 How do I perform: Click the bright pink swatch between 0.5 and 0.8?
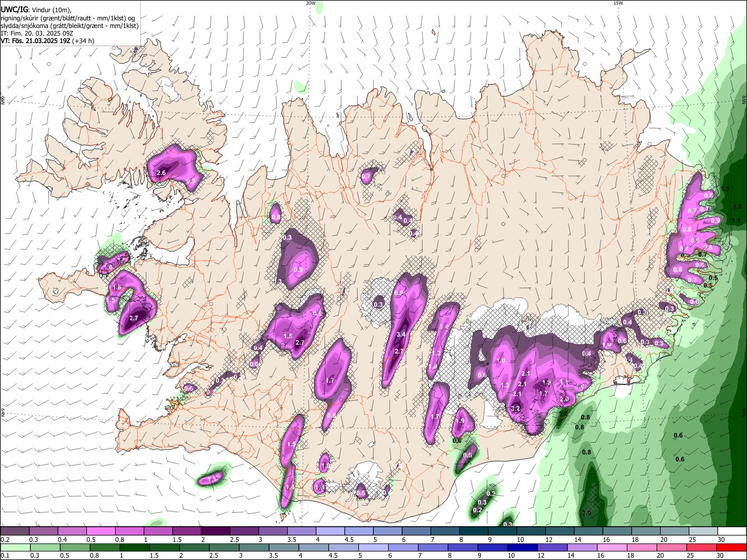pyautogui.click(x=100, y=531)
